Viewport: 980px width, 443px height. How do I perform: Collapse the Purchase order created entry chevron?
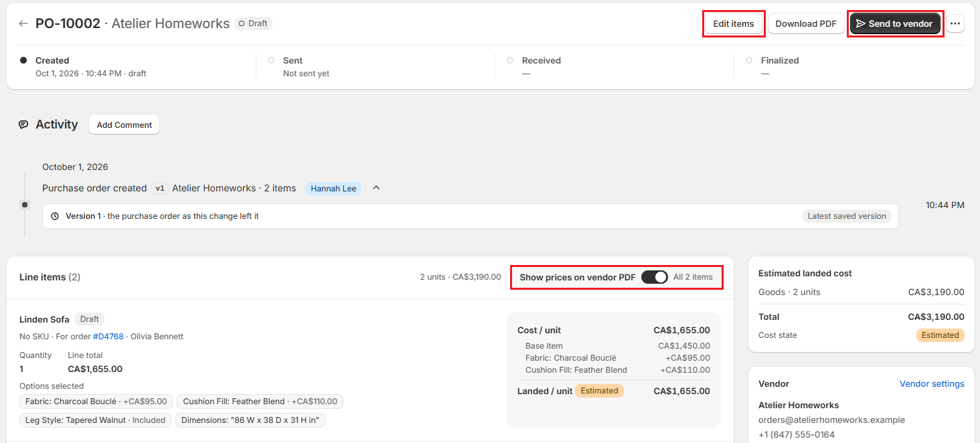tap(376, 188)
